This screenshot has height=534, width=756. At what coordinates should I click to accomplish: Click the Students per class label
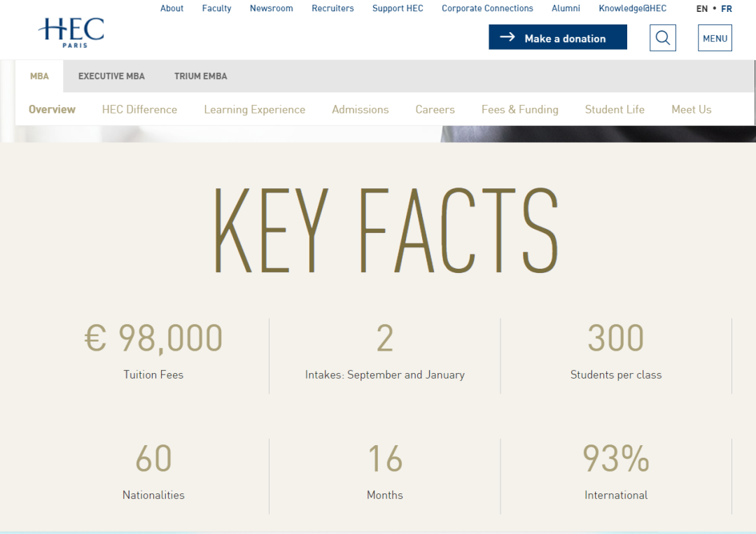tap(616, 375)
